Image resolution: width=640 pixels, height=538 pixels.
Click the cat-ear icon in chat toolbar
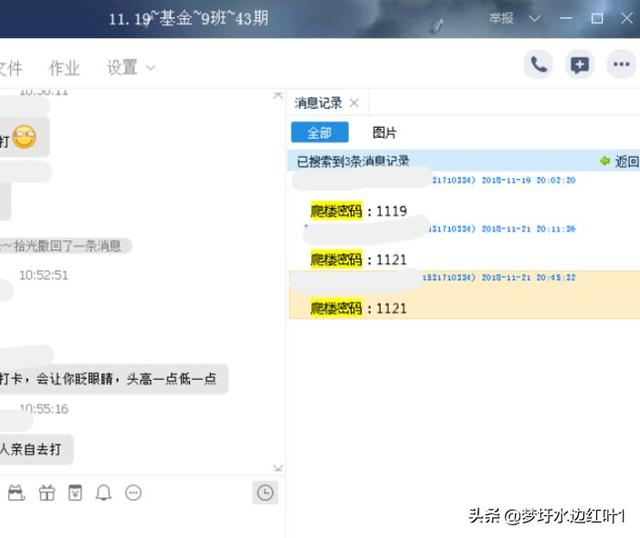16,492
